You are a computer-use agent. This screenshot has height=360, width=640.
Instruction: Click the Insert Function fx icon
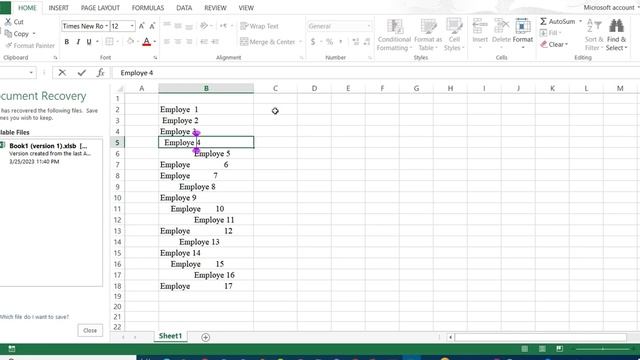100,73
